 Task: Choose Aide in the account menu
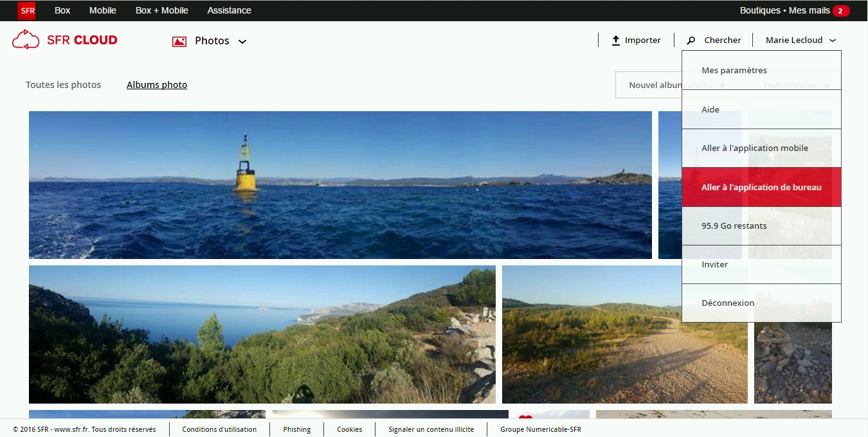tap(710, 110)
